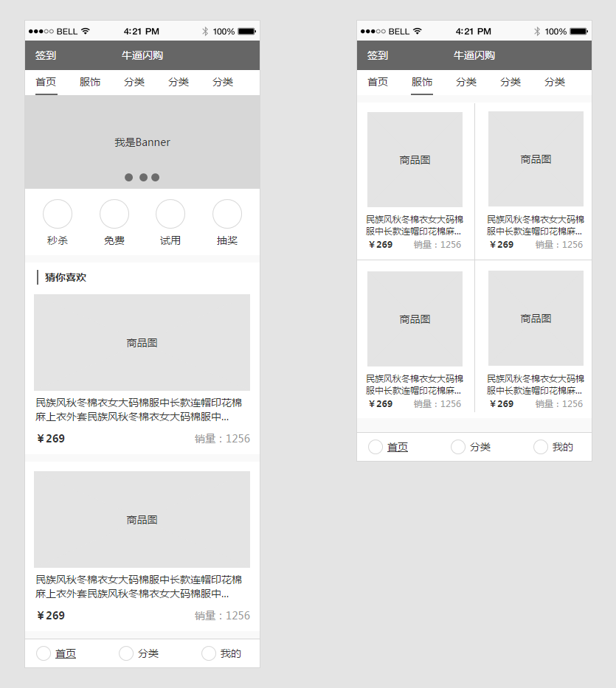Open bottom-left 商品图 in right phone grid
This screenshot has width=616, height=688.
point(415,319)
